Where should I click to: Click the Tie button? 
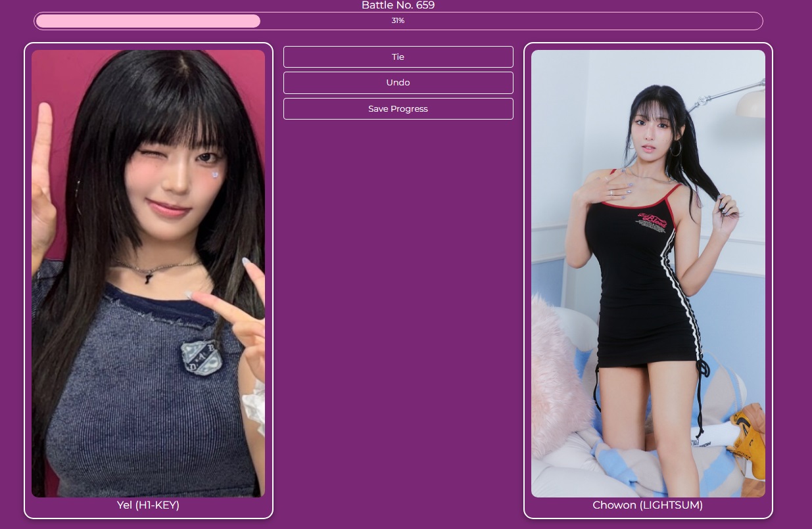[x=398, y=57]
